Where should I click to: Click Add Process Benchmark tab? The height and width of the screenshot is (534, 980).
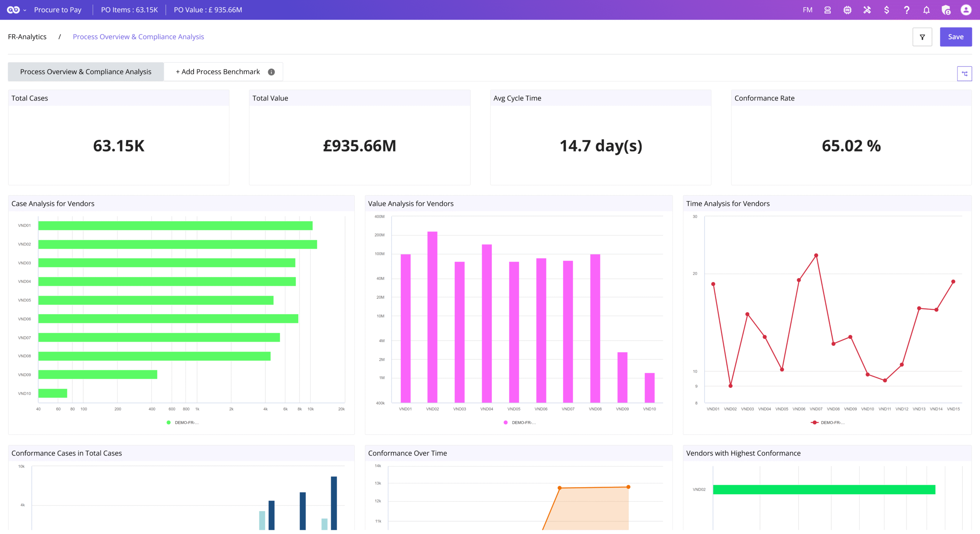(x=217, y=72)
